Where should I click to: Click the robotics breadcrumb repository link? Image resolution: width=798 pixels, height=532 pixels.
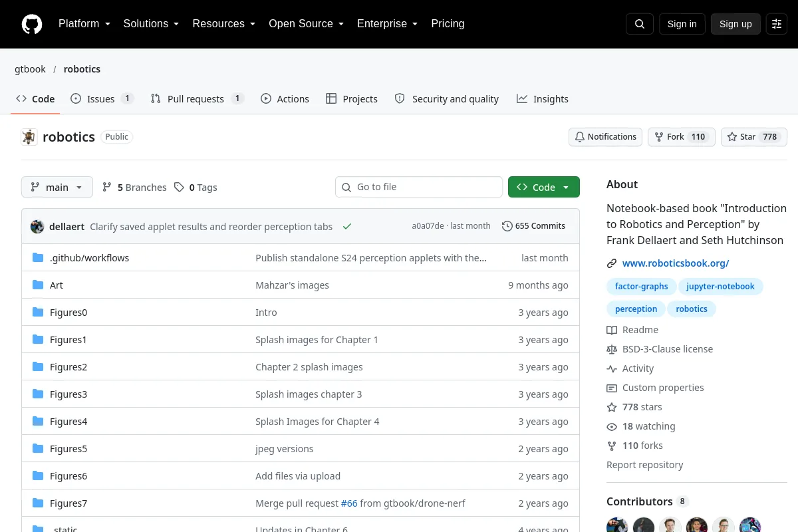click(x=82, y=69)
